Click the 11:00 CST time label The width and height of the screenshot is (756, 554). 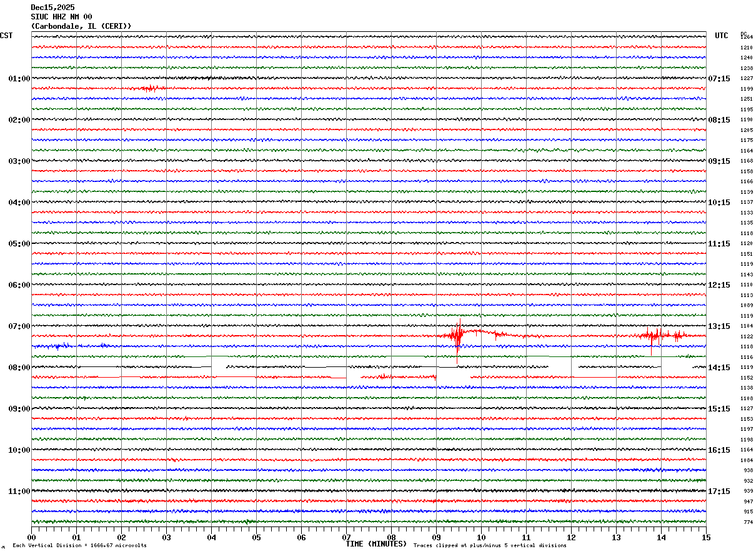(19, 491)
